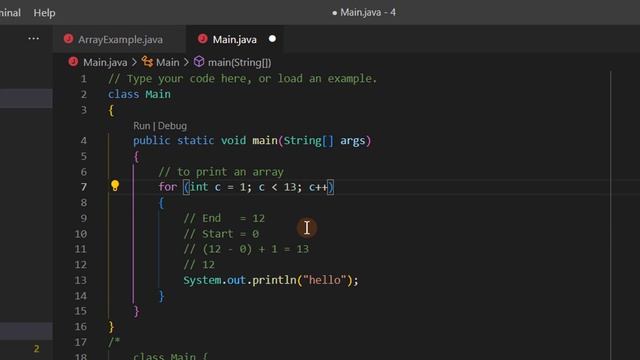Image resolution: width=640 pixels, height=360 pixels.
Task: Select the Main.java editor tab
Action: point(234,40)
